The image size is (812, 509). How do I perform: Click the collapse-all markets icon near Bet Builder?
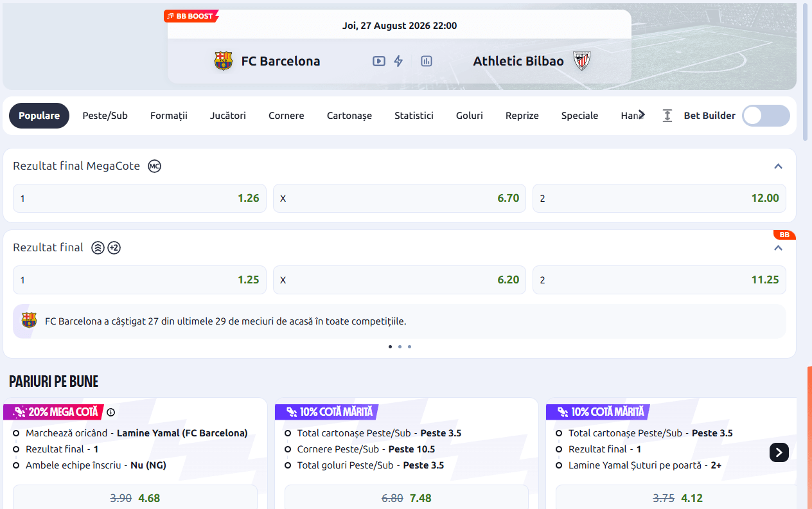click(x=667, y=116)
